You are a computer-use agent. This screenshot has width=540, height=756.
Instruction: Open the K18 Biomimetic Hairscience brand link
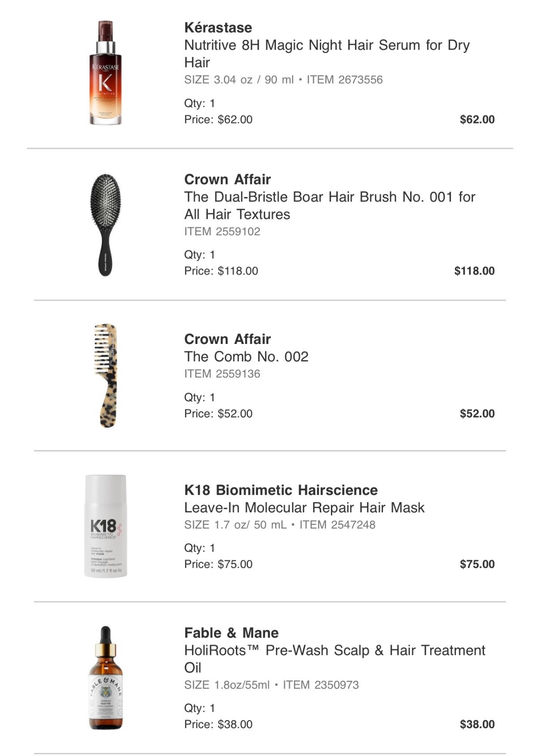[281, 490]
